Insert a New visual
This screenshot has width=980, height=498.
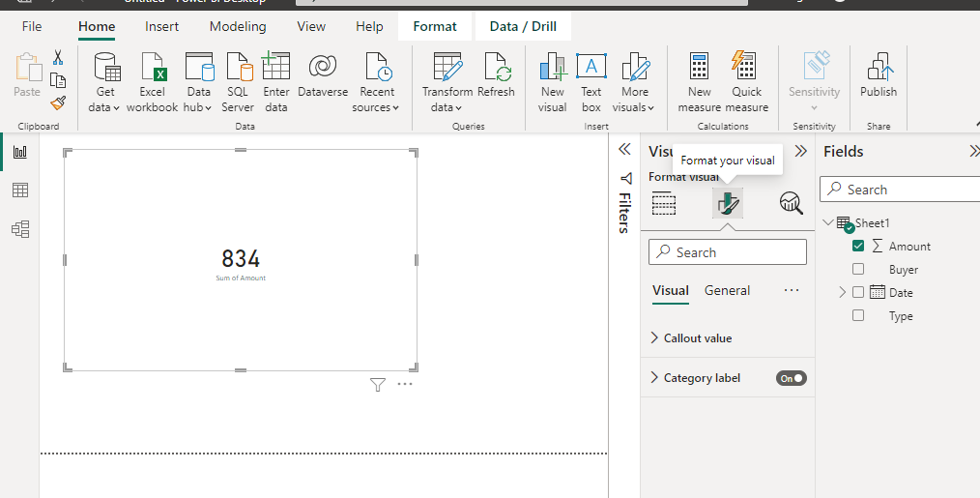553,81
